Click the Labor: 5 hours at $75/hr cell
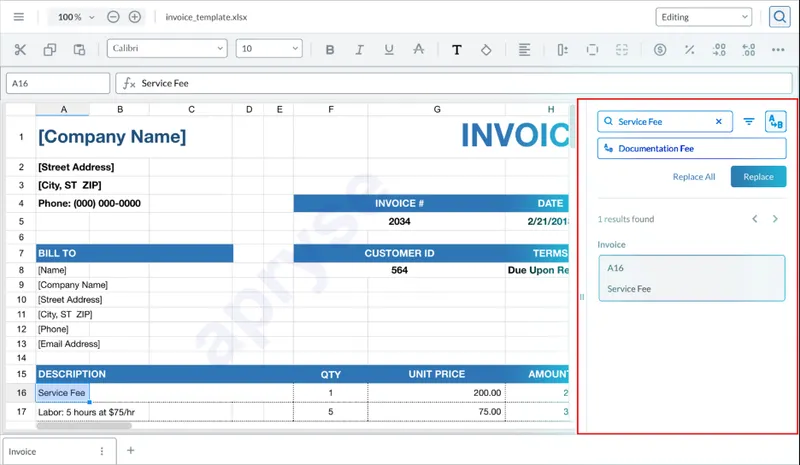The height and width of the screenshot is (465, 800). tap(86, 412)
